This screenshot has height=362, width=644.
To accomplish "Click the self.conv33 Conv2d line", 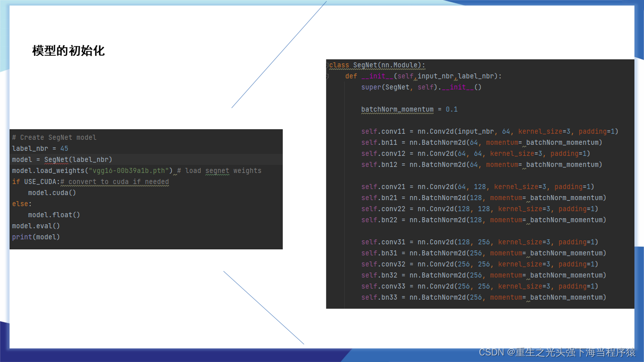I will [480, 287].
